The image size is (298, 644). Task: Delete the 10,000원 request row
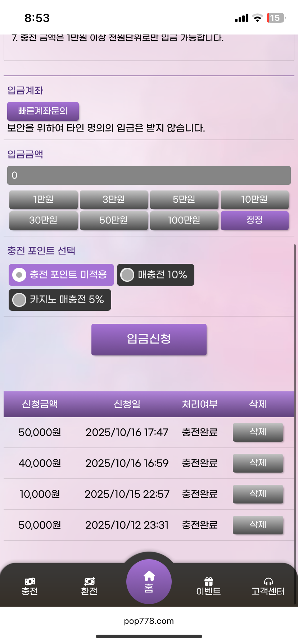(x=258, y=494)
